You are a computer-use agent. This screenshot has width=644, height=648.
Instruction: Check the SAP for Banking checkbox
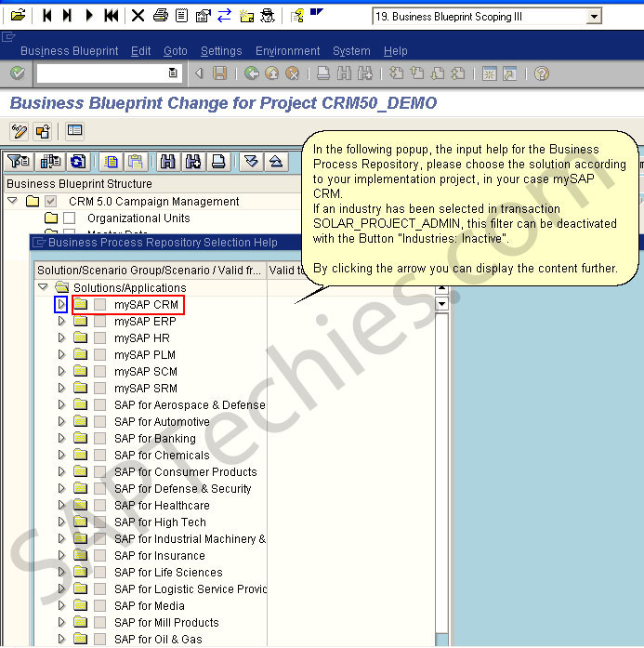pos(99,439)
